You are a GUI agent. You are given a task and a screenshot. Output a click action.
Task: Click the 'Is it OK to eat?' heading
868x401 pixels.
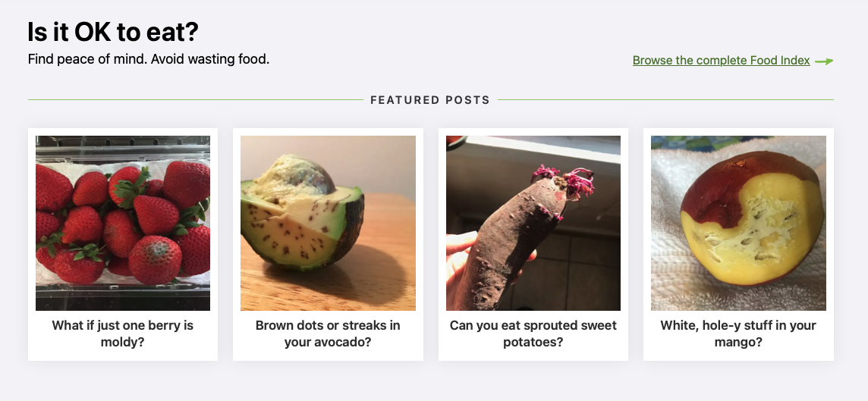[113, 32]
